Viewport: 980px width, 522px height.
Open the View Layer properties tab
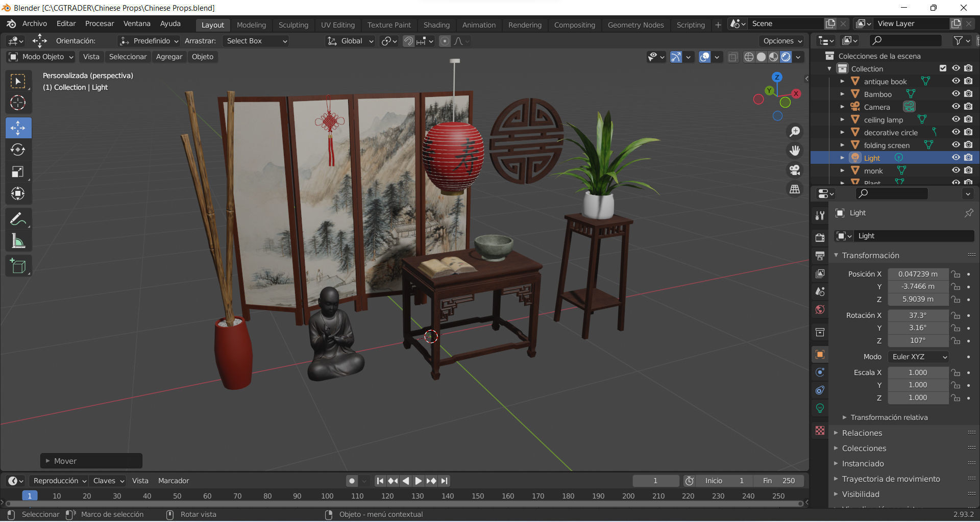(x=820, y=274)
